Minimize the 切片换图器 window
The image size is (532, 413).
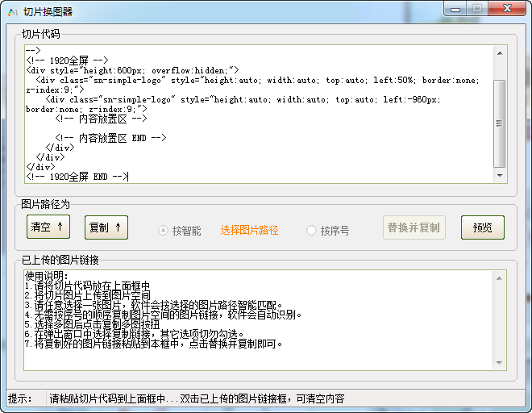pos(455,9)
